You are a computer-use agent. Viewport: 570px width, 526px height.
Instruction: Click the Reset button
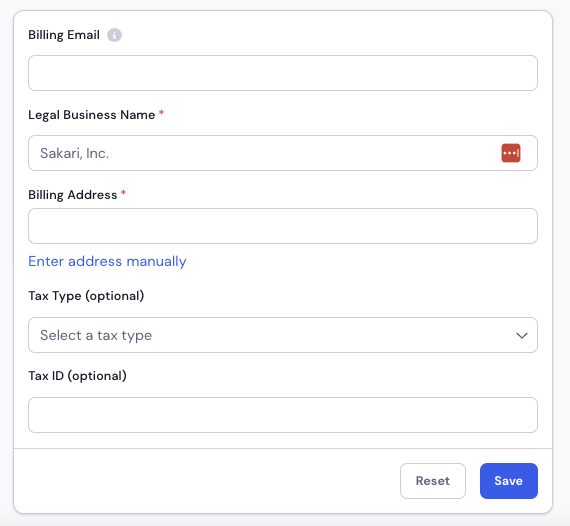(x=433, y=481)
